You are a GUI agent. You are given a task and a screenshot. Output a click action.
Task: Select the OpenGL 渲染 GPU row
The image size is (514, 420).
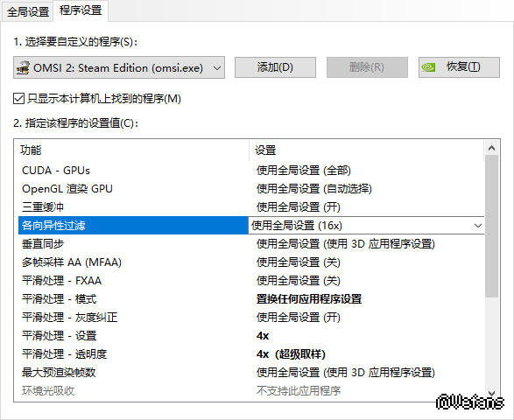pyautogui.click(x=251, y=189)
